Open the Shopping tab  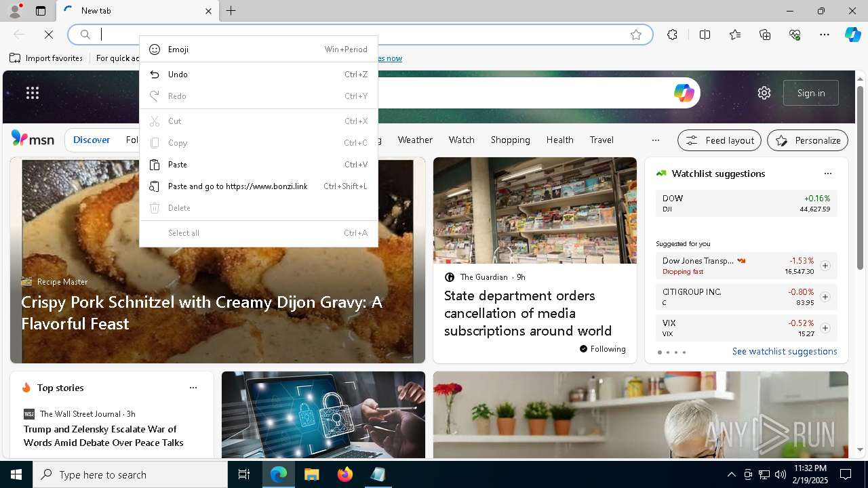coord(510,140)
